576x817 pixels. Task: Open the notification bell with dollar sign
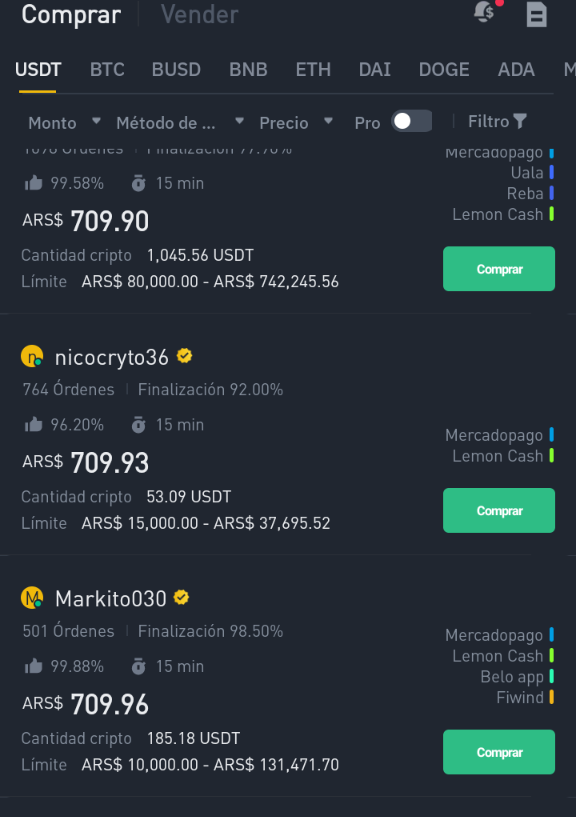[484, 12]
